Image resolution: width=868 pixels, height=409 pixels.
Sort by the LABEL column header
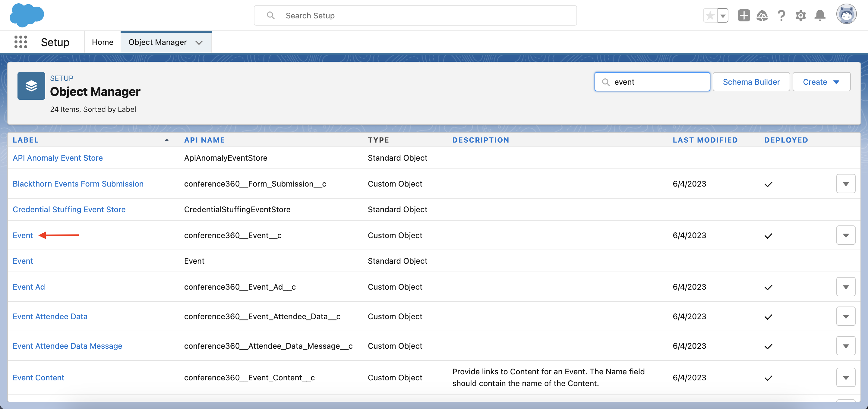pos(26,140)
